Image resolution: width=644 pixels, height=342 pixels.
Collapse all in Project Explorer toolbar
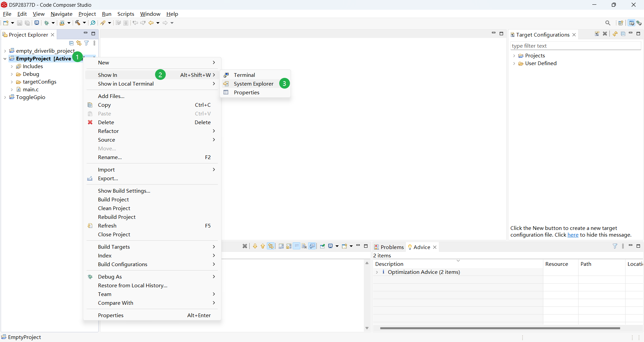point(71,43)
